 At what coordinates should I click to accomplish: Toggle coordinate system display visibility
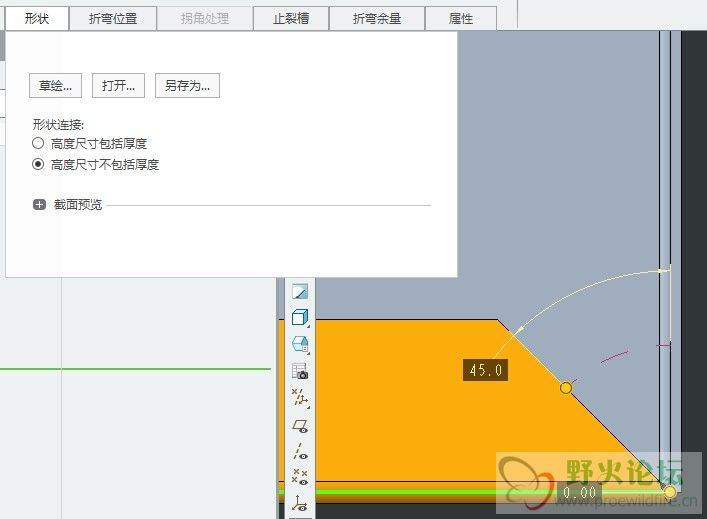coord(300,503)
